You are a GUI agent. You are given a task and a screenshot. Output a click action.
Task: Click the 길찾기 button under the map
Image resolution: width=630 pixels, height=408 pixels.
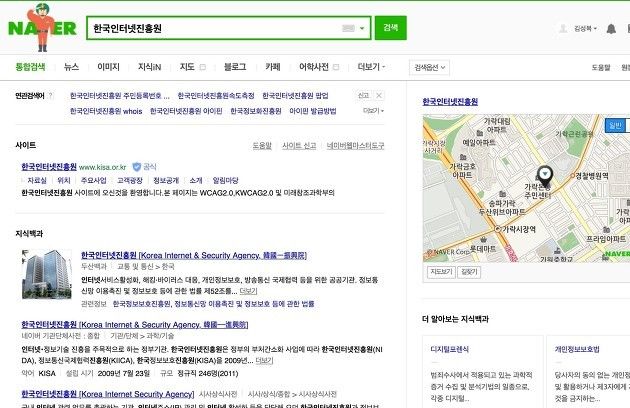469,272
